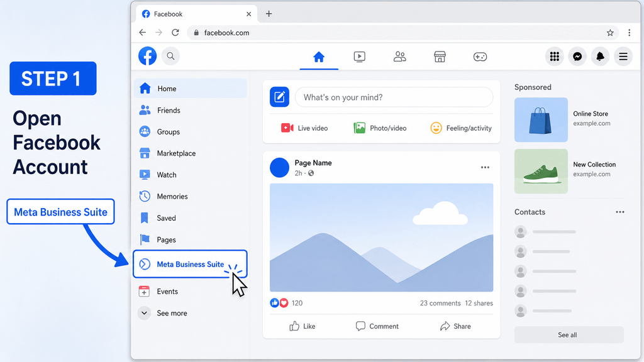Close the Facebook browser tab
The width and height of the screenshot is (644, 362).
(x=248, y=14)
